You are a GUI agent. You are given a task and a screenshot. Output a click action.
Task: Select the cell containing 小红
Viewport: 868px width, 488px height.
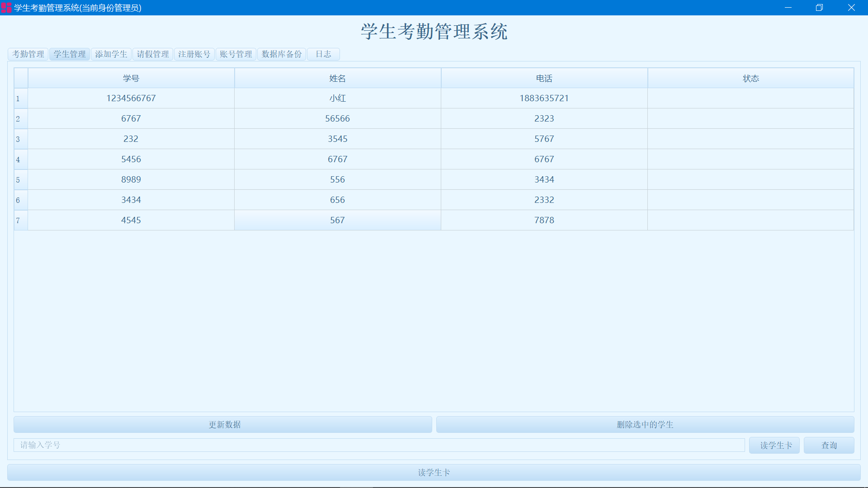[337, 99]
